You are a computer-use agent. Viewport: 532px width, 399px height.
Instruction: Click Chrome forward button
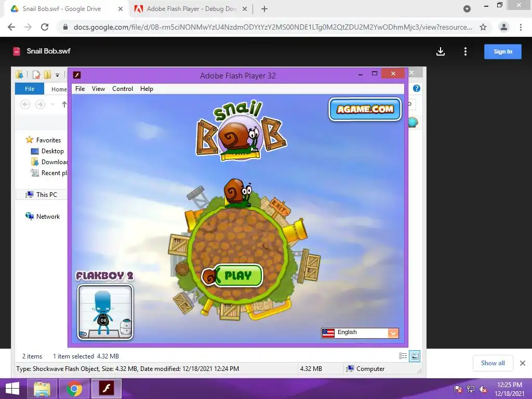(x=28, y=27)
